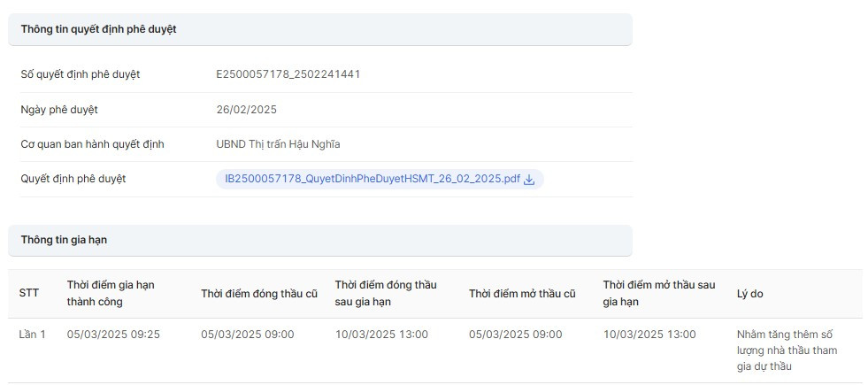Viewport: 868px width, 385px height.
Task: Collapse the "Thông tin quyết định phê duyệt" section header
Action: [x=319, y=29]
